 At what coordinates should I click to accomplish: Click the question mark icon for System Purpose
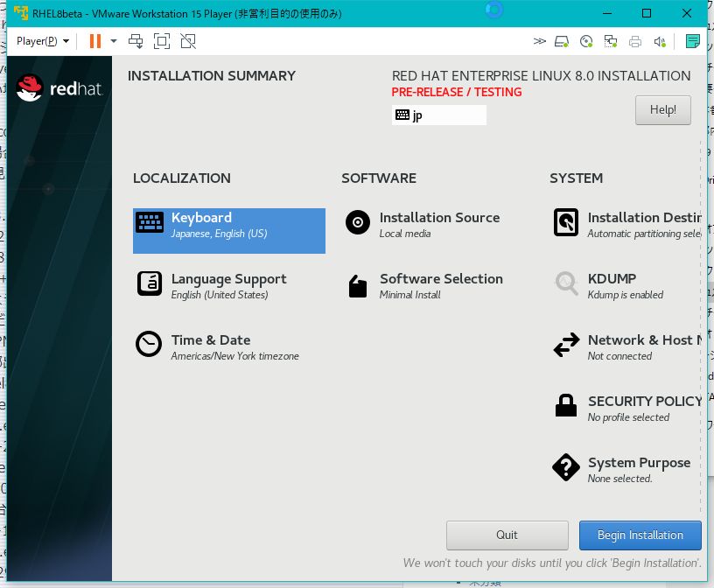click(x=566, y=467)
